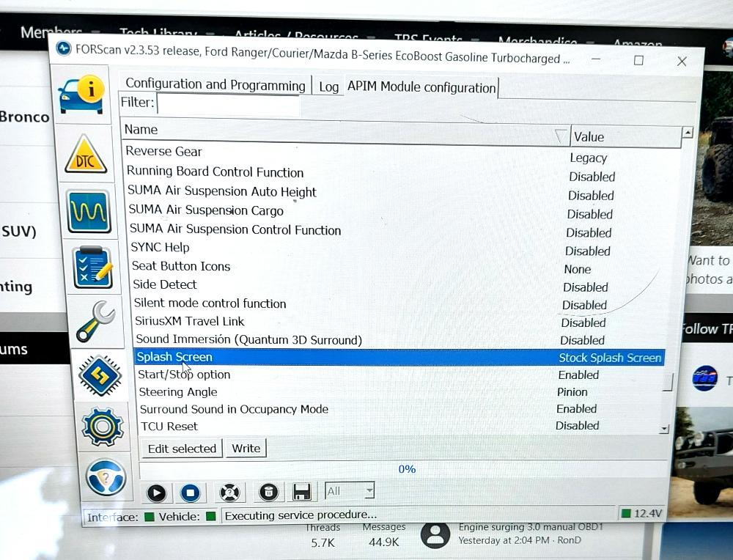
Task: Click the Filter text input field
Action: 229,104
